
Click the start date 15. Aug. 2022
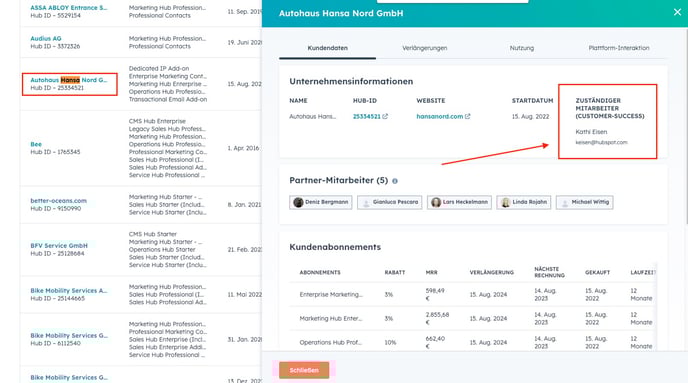pos(530,116)
